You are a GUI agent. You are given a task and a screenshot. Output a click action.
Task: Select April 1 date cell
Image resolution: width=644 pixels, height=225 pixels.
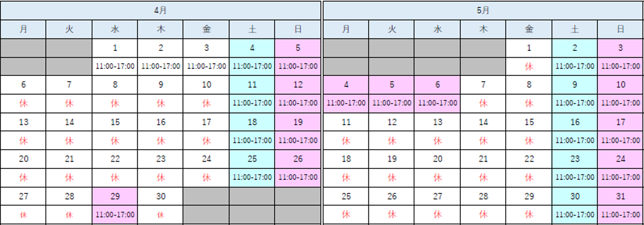[x=115, y=48]
